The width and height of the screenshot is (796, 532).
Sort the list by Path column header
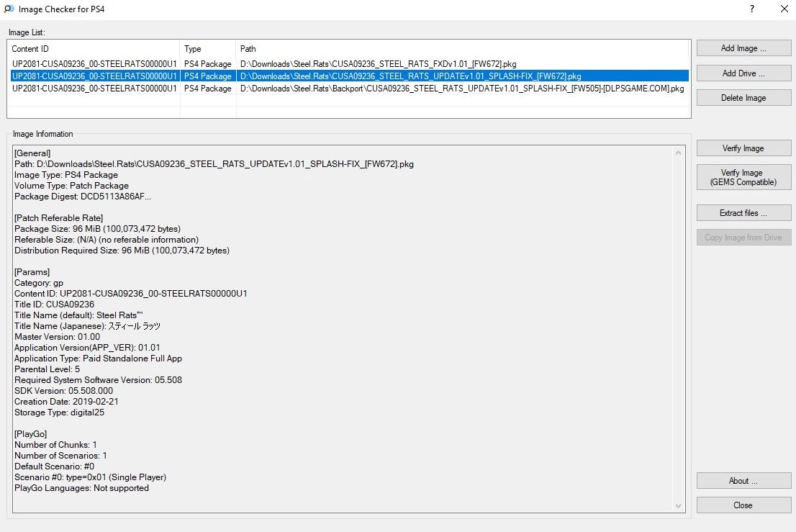click(462, 49)
